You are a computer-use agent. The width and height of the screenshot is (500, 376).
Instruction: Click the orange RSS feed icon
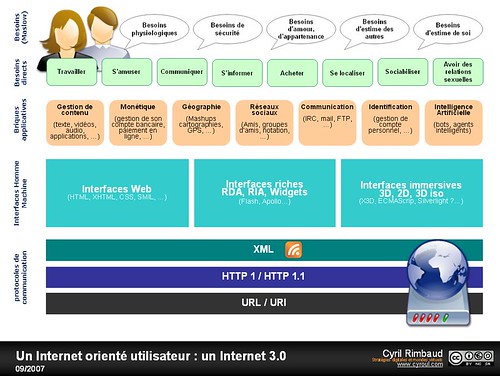(x=293, y=250)
